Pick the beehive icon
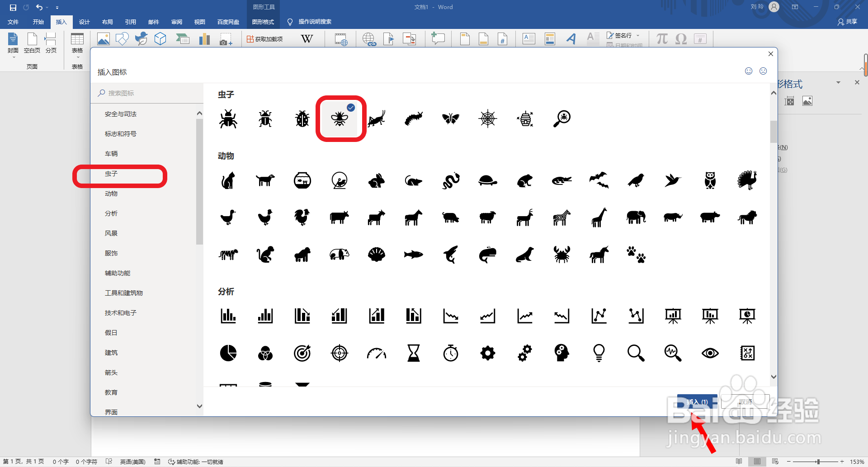The height and width of the screenshot is (467, 868). tap(525, 119)
